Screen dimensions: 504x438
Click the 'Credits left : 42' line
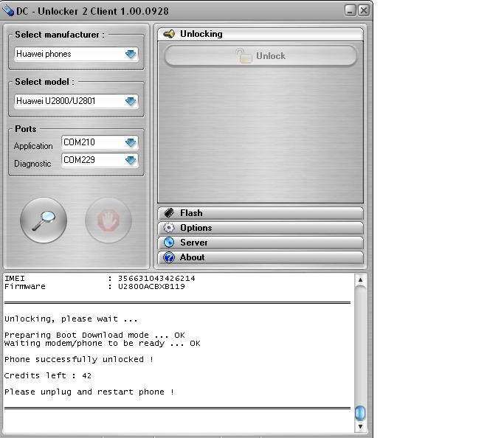coord(48,375)
